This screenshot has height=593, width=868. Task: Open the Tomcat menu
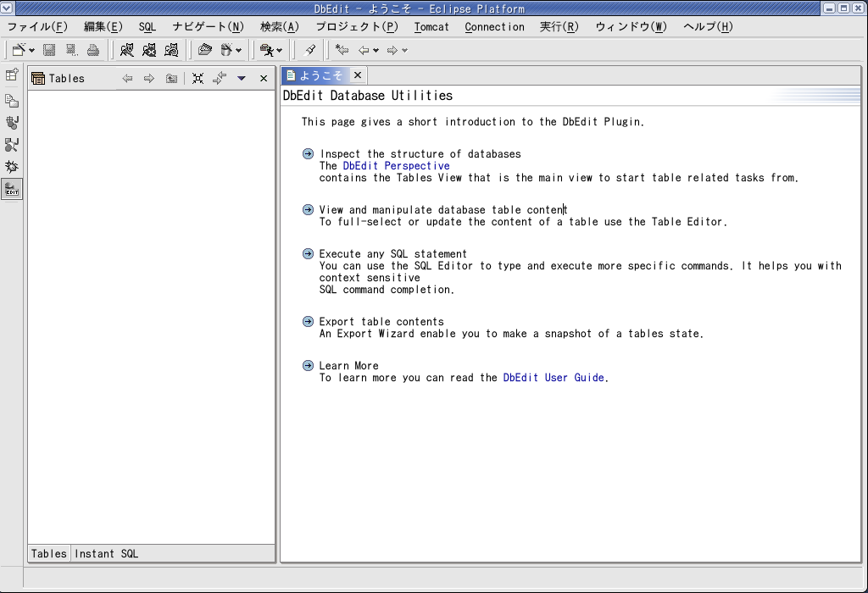[431, 26]
